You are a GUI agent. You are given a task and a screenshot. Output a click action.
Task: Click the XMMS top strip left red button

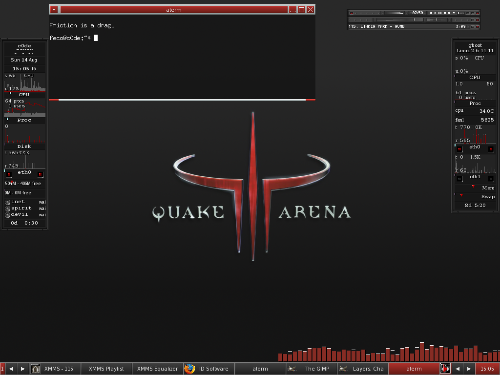(351, 13)
